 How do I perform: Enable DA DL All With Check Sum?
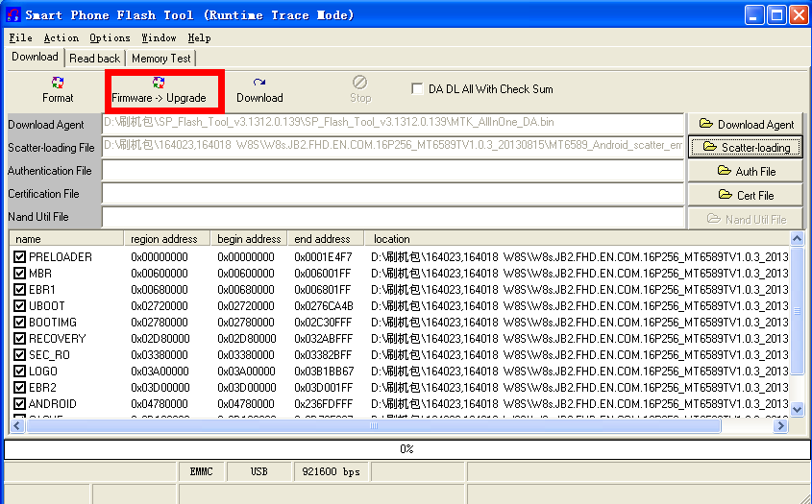[417, 89]
